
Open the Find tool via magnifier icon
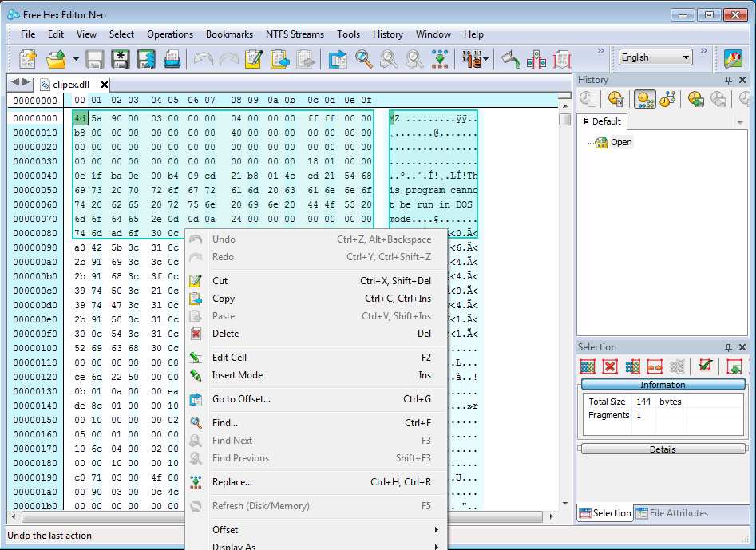pyautogui.click(x=362, y=58)
